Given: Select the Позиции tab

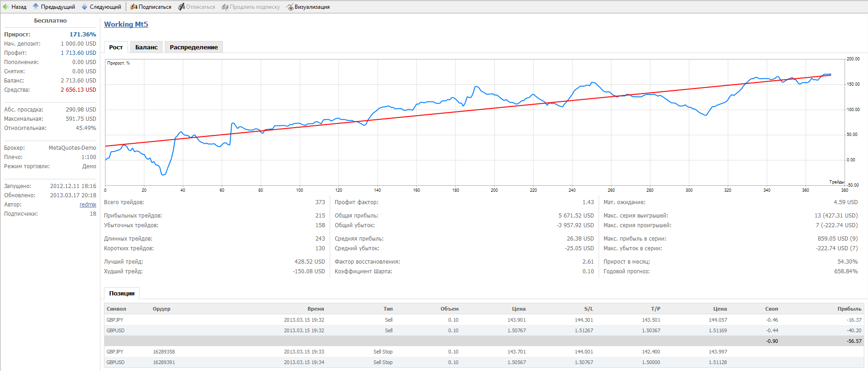Looking at the screenshot, I should (122, 294).
